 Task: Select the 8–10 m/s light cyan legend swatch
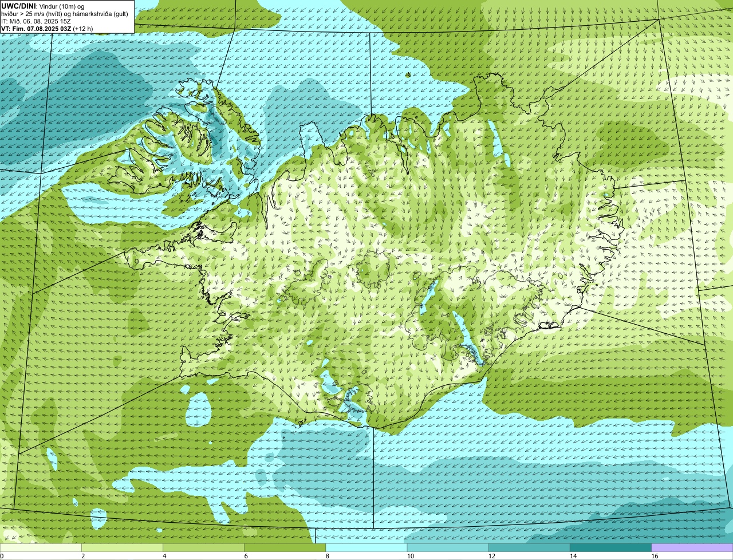tap(366, 547)
